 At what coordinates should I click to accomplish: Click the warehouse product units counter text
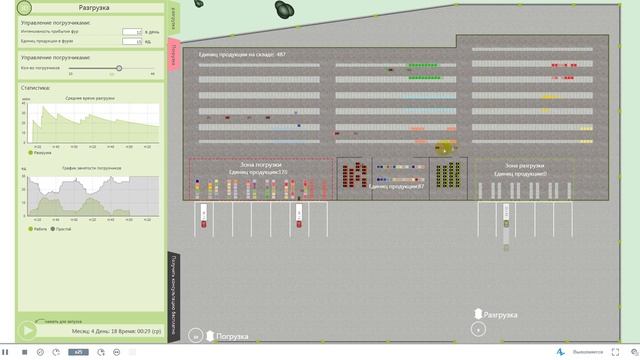pos(242,54)
